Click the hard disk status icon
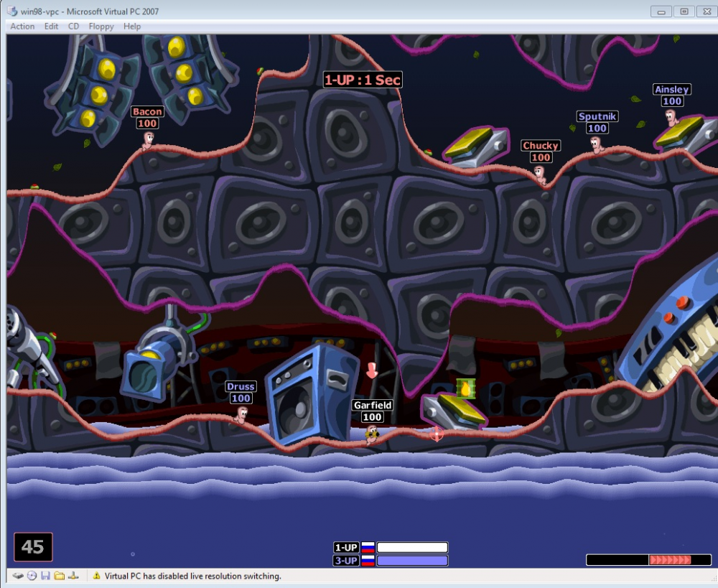This screenshot has width=718, height=588. pos(18,576)
